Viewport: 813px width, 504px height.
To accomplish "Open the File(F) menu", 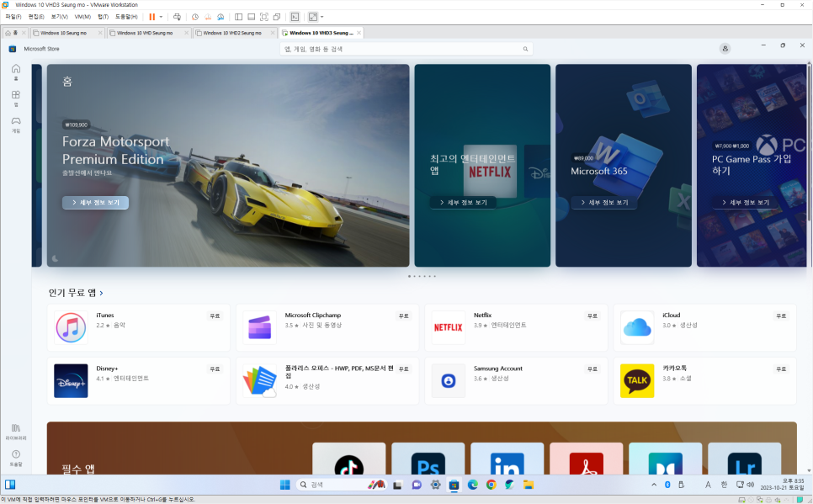I will coord(13,17).
